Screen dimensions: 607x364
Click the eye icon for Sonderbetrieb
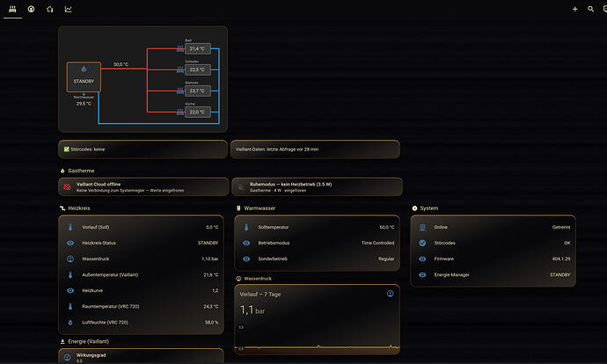click(x=246, y=258)
